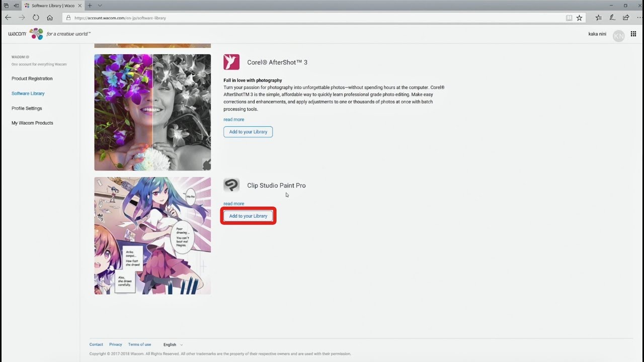The height and width of the screenshot is (362, 644).
Task: Open My Wacom Products in sidebar
Action: pyautogui.click(x=32, y=123)
